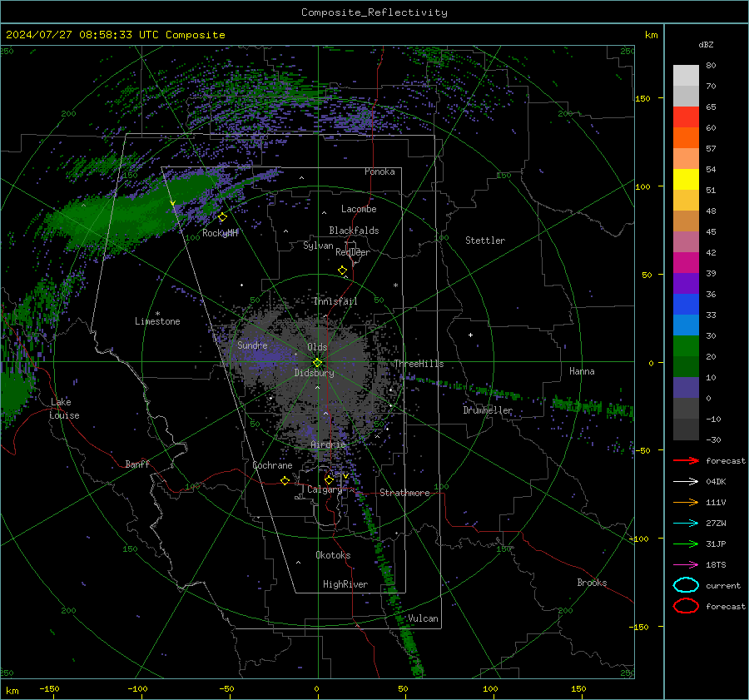
Task: Click the Brooks city label
Action: coord(592,583)
